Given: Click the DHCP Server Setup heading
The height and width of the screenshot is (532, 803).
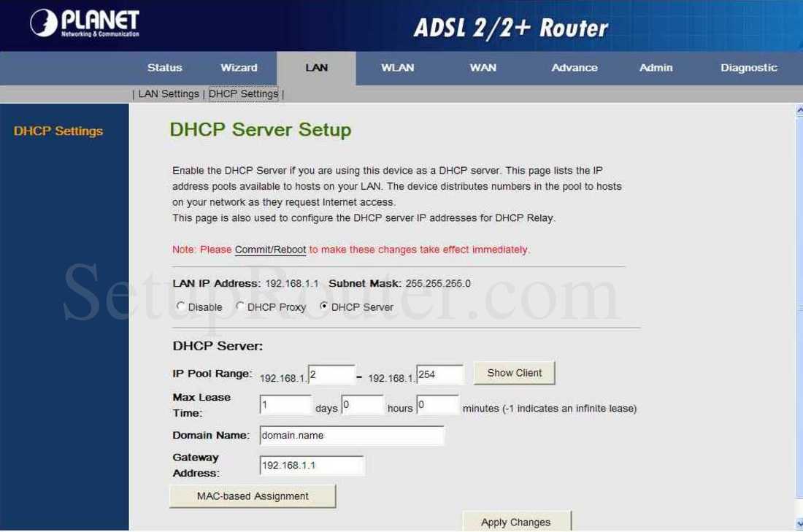Looking at the screenshot, I should pos(260,130).
